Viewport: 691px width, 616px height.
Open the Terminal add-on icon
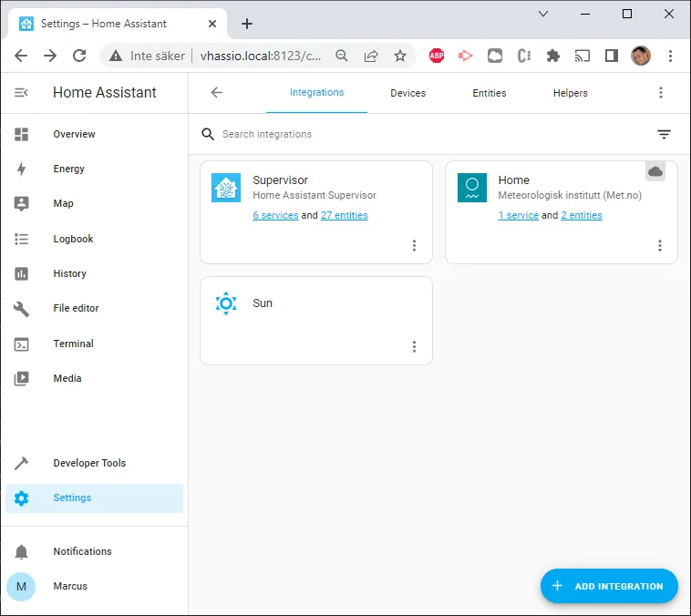[21, 344]
